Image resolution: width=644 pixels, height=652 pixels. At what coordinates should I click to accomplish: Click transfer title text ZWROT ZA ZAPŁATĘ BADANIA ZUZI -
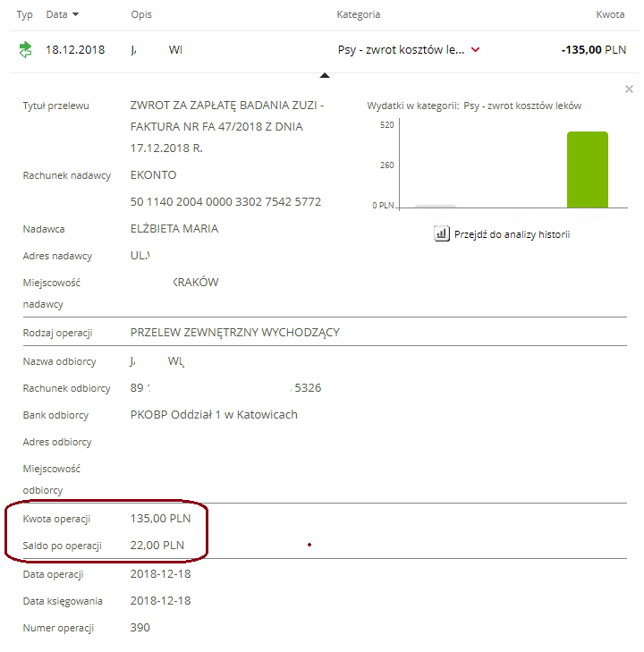(x=227, y=106)
